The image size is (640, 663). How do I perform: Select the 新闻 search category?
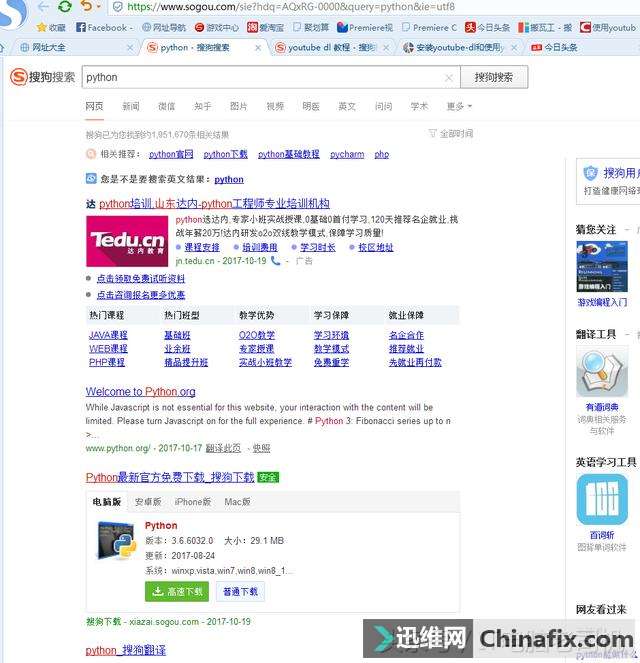(x=131, y=106)
